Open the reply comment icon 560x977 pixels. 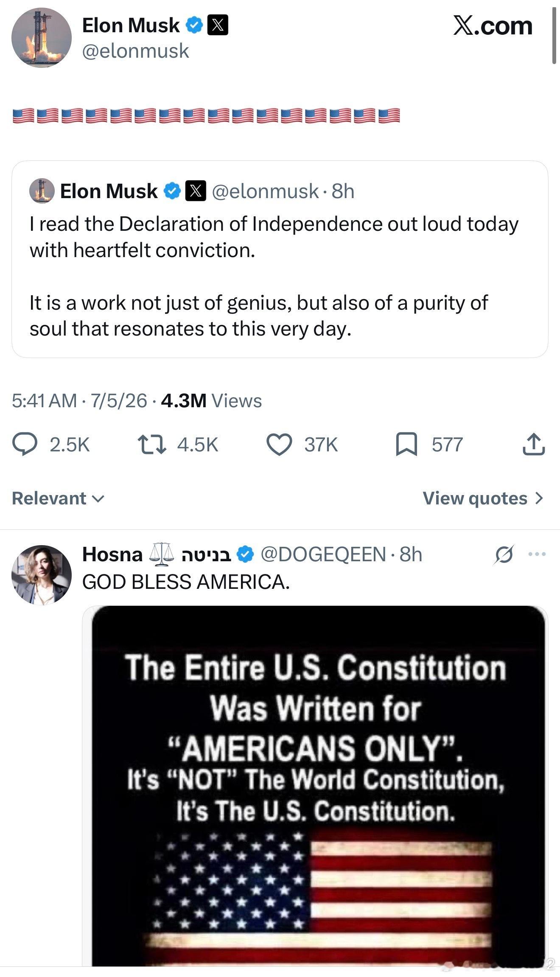click(x=25, y=444)
